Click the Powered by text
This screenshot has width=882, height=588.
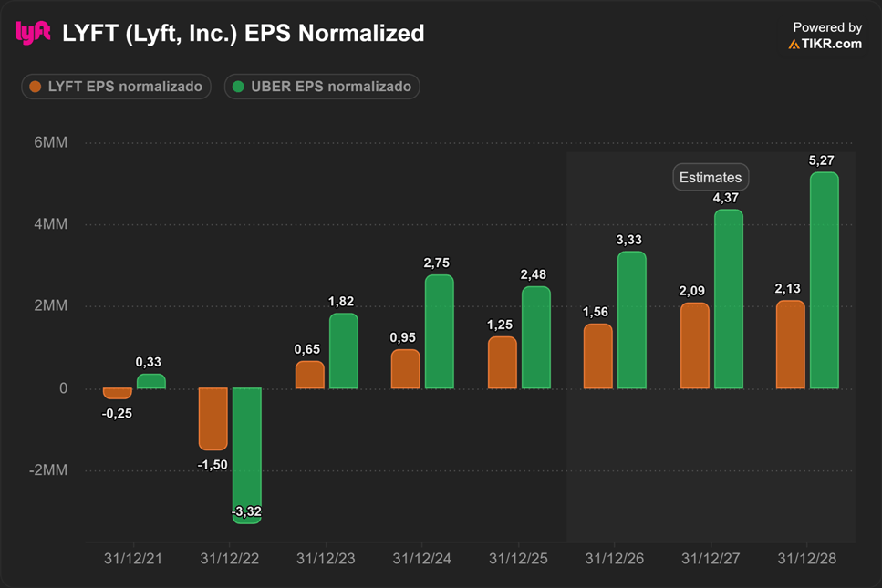pos(827,27)
